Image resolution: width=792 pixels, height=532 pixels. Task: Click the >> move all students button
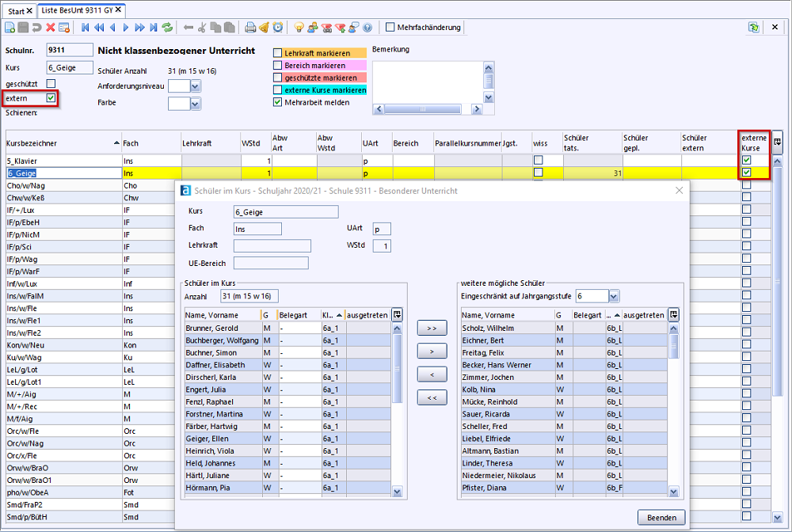[x=432, y=328]
